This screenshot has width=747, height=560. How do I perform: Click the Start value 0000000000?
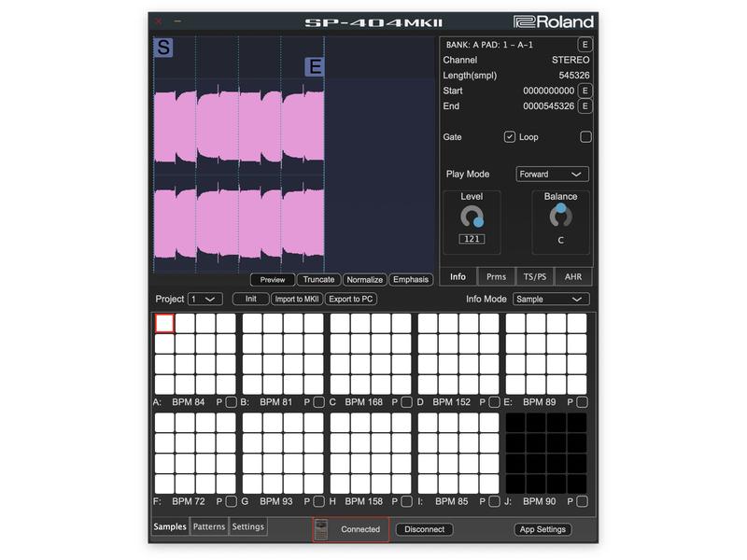pos(549,91)
